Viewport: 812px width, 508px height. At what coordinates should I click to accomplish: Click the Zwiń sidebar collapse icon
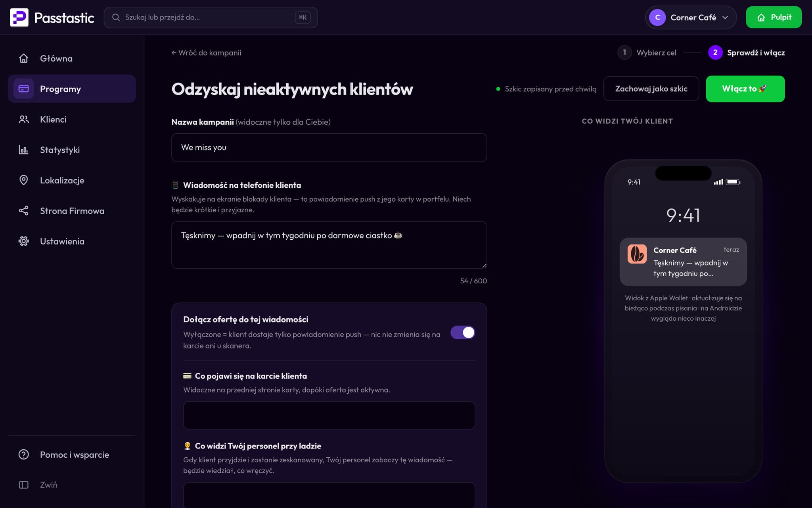tap(24, 485)
